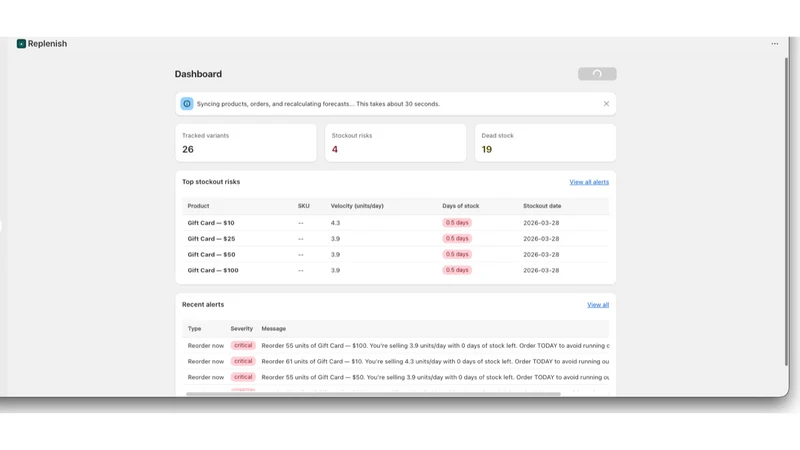Click the Gift Card — $10 product row
Viewport: 800px width, 450px height.
pyautogui.click(x=395, y=223)
